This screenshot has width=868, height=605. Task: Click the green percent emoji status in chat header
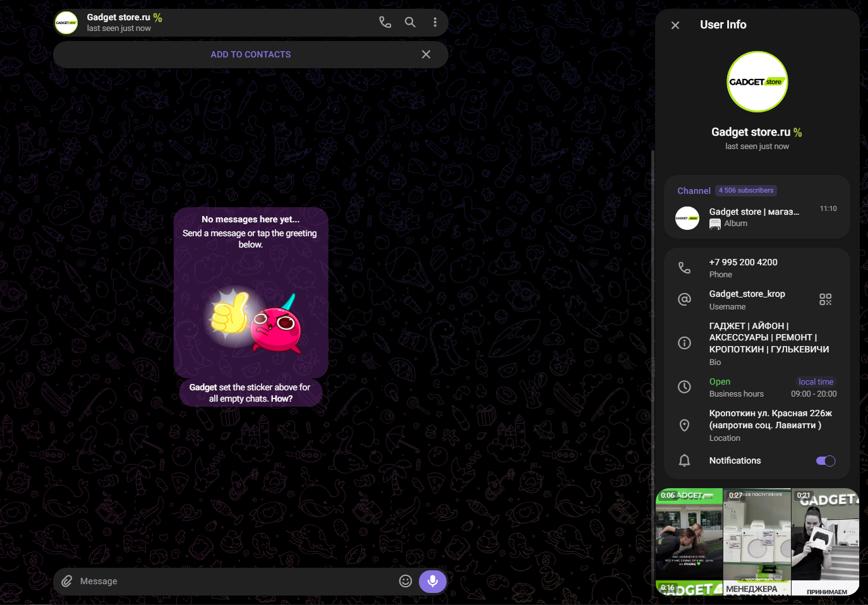tap(158, 18)
